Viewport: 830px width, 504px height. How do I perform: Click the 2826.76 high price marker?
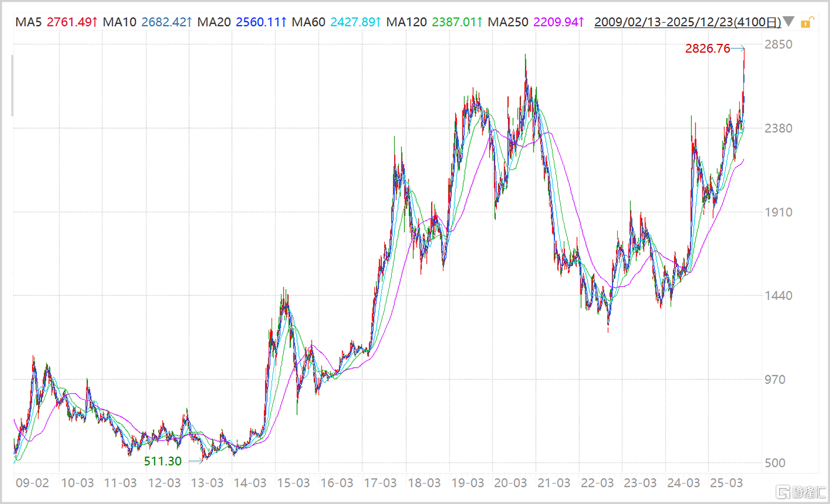tap(707, 49)
